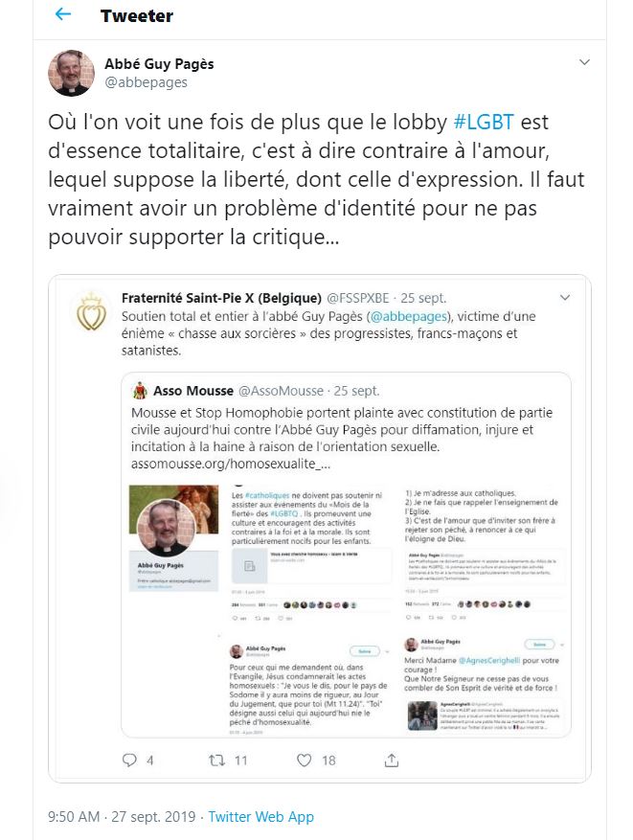Expand the main tweet options chevron
The width and height of the screenshot is (633, 840).
click(x=585, y=62)
